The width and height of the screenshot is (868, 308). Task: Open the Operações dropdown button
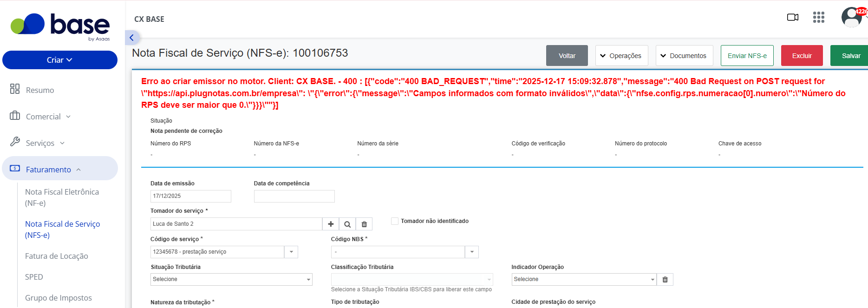[621, 56]
